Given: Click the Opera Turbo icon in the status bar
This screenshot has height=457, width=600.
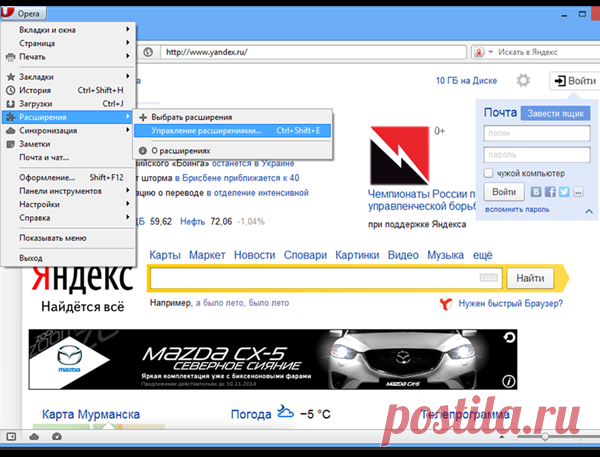Looking at the screenshot, I should point(57,436).
